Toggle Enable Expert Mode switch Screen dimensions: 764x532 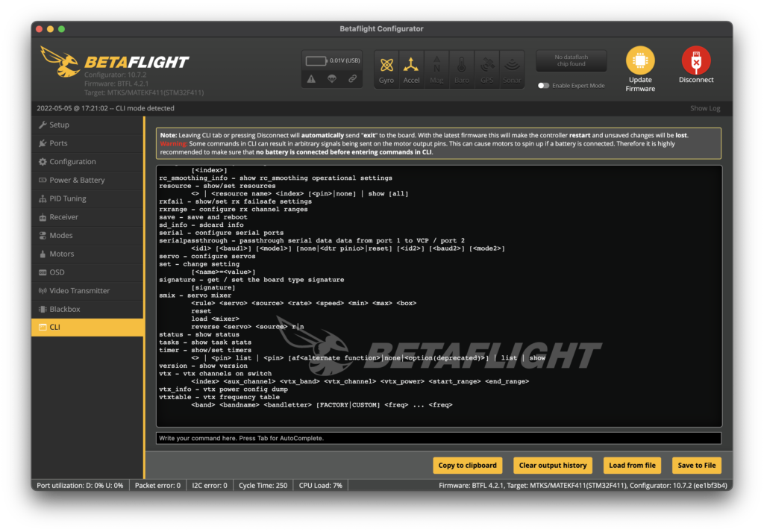(x=543, y=86)
